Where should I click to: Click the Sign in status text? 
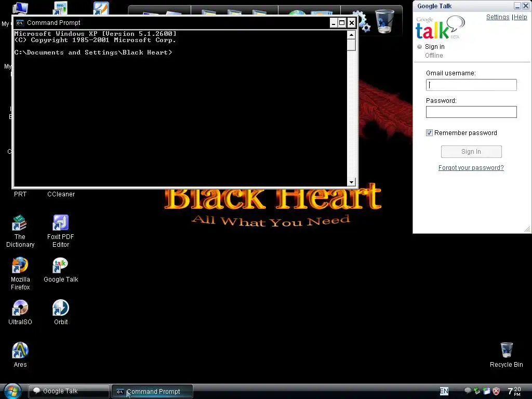click(x=435, y=46)
